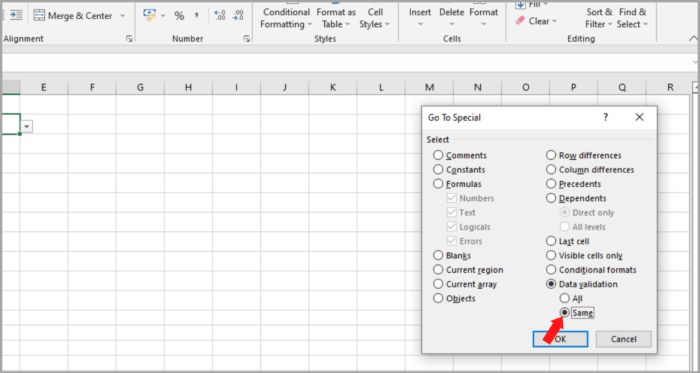Click the Merge & Center button
The width and height of the screenshot is (700, 373).
coord(74,16)
